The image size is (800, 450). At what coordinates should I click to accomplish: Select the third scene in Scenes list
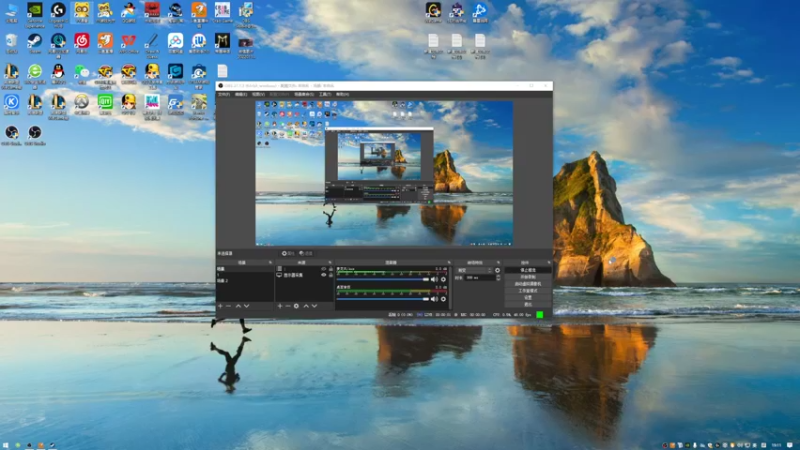pos(245,281)
